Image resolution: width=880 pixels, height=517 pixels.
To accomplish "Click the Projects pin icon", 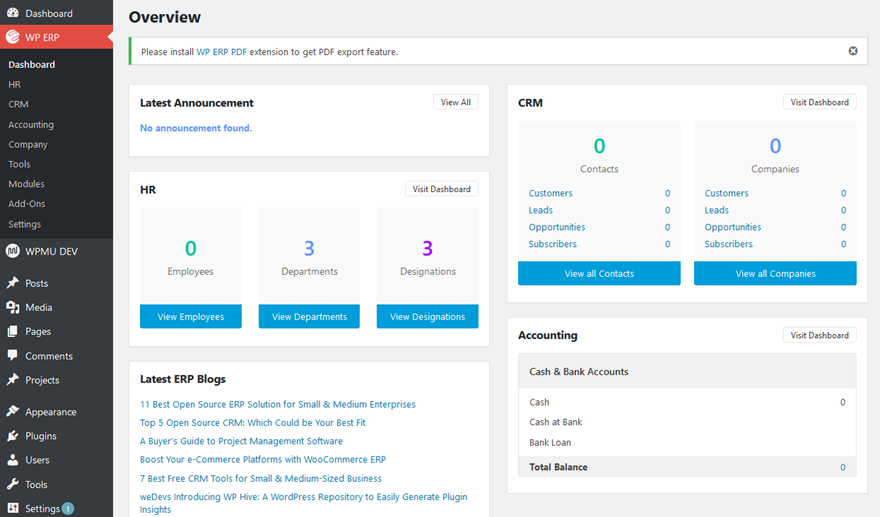I will 12,379.
